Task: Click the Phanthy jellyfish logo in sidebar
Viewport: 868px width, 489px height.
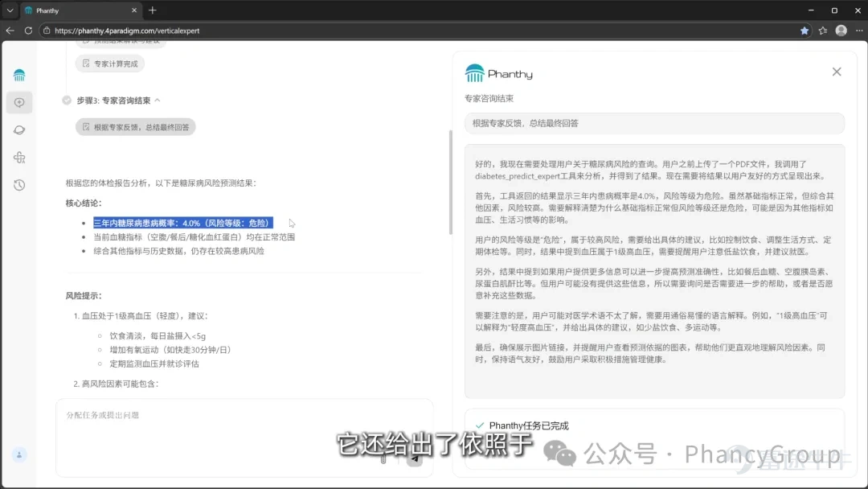Action: point(19,75)
